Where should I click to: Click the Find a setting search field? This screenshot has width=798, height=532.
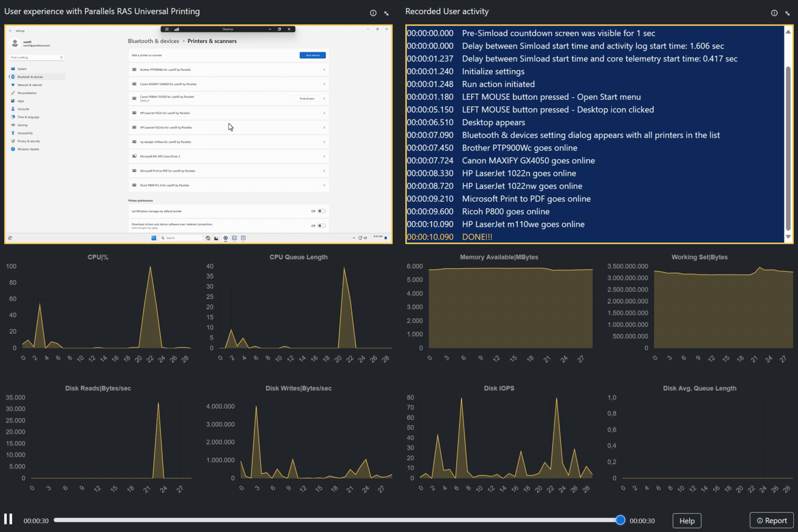37,58
